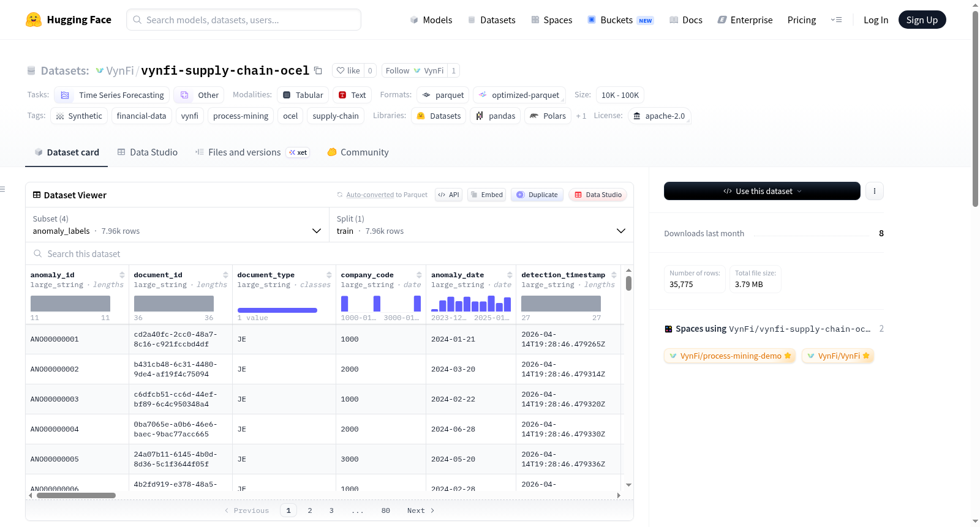Follow the VynFi organization
980x527 pixels.
point(415,70)
